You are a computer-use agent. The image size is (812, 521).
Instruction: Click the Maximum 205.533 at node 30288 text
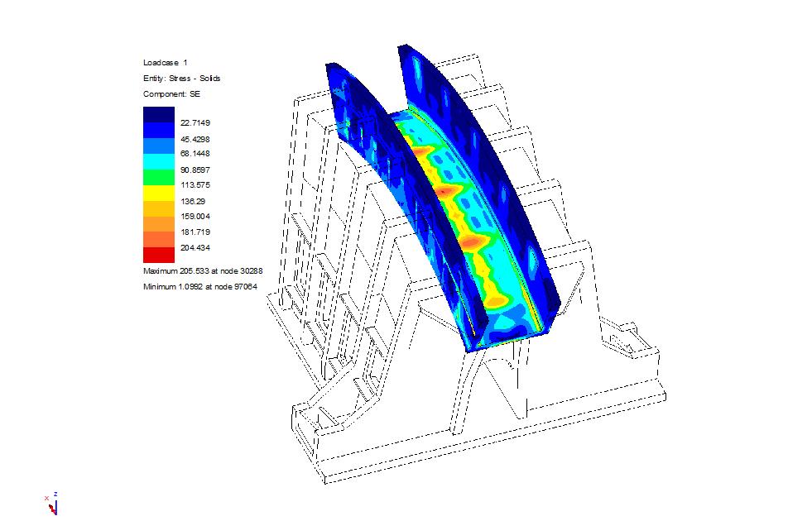pos(191,270)
